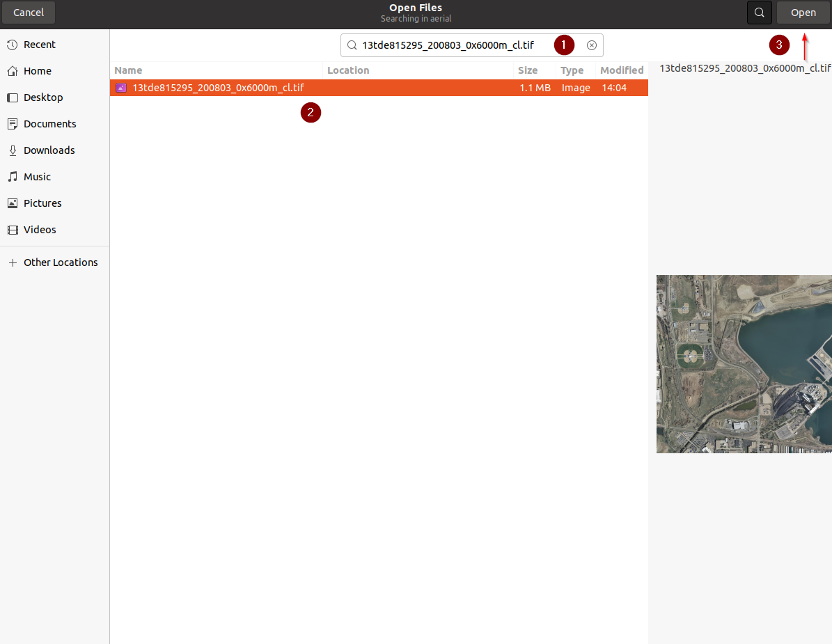Toggle the search magnifier button in header
The width and height of the screenshot is (832, 644).
click(760, 13)
